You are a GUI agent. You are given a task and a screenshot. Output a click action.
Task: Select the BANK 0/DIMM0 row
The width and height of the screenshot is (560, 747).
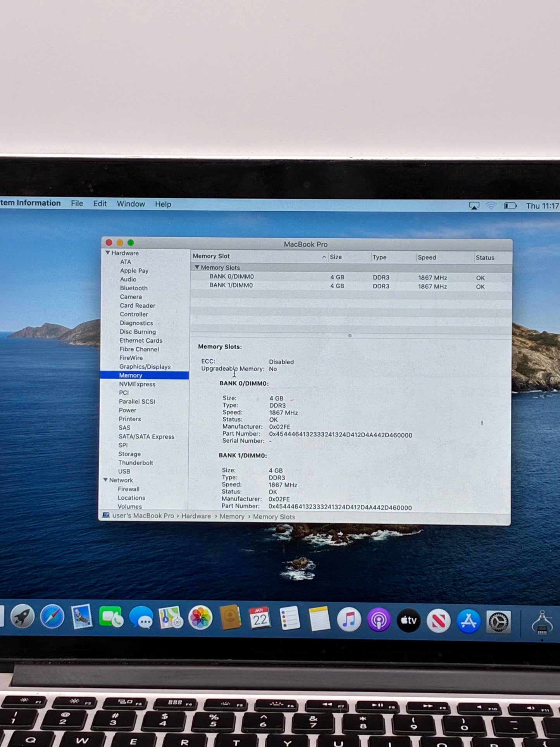tap(351, 277)
